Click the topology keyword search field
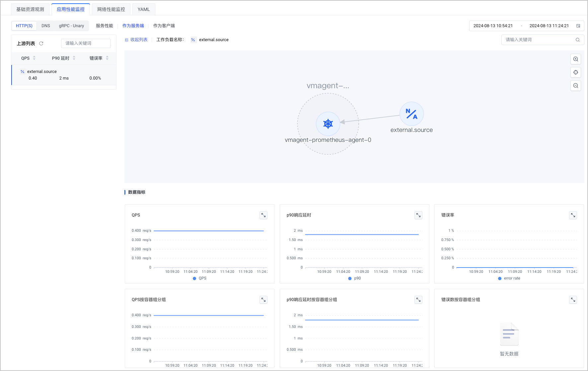 pos(543,40)
